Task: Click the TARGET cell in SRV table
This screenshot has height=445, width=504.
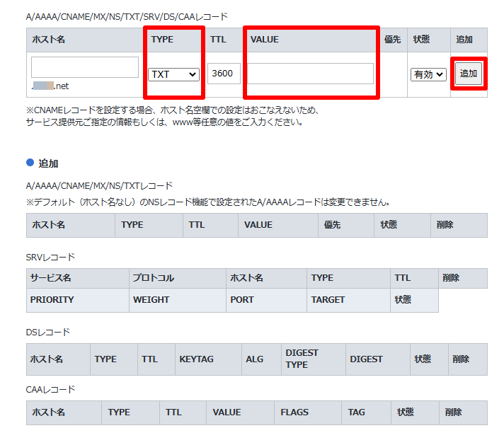Action: (x=328, y=299)
